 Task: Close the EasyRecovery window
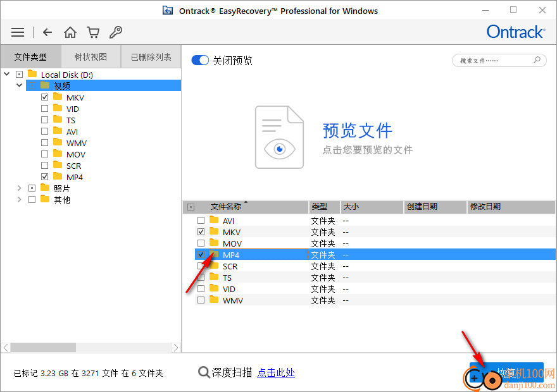[x=542, y=10]
